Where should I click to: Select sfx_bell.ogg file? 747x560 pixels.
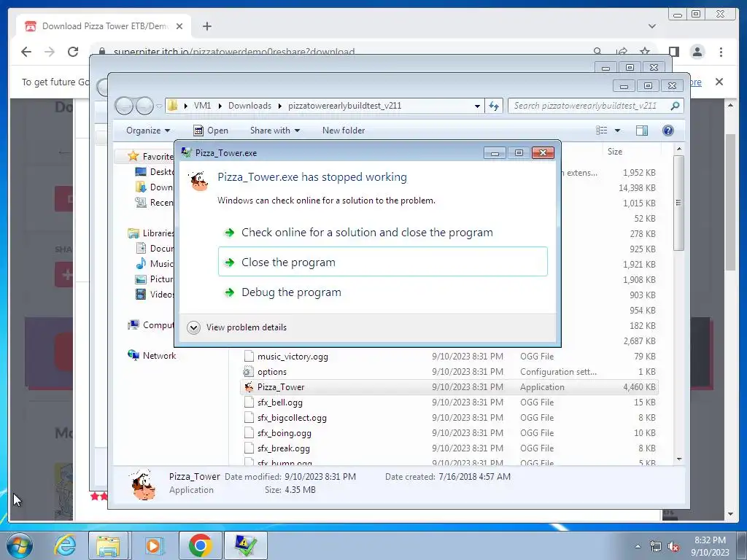tap(279, 402)
